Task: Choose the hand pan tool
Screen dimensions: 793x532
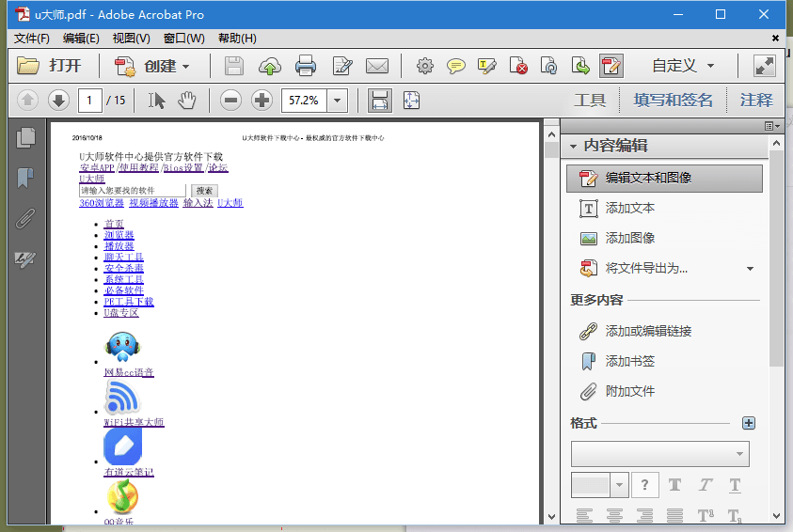Action: click(186, 101)
